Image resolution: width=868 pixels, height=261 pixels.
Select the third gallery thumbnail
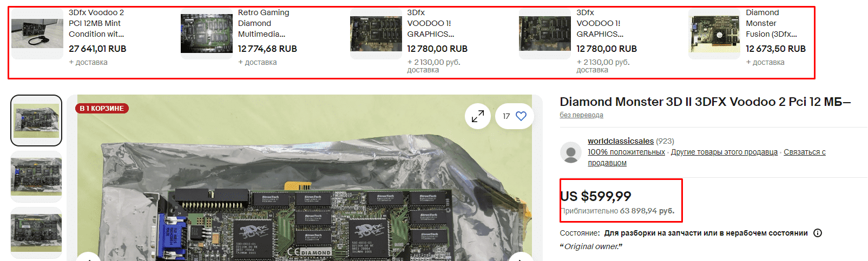[36, 233]
